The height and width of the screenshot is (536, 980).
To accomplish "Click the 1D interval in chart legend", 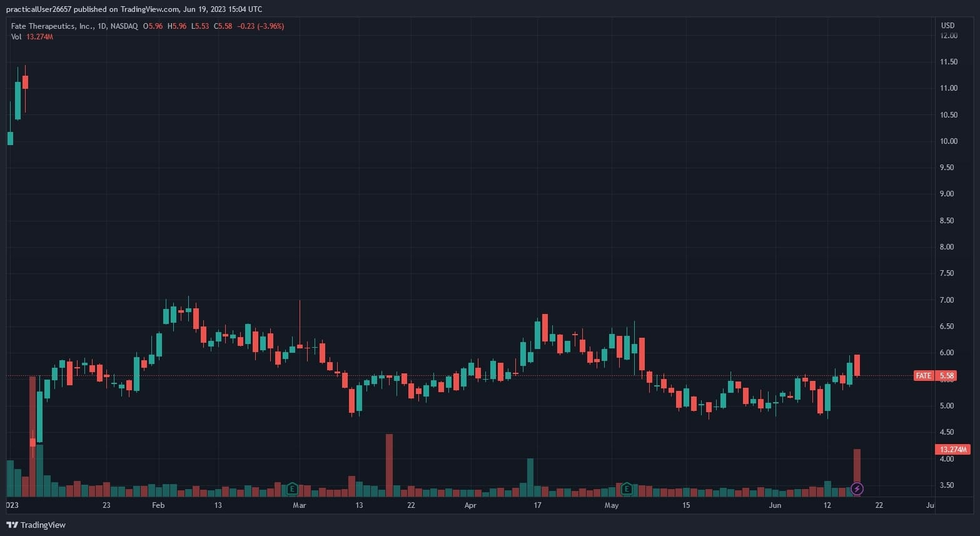I will (102, 26).
